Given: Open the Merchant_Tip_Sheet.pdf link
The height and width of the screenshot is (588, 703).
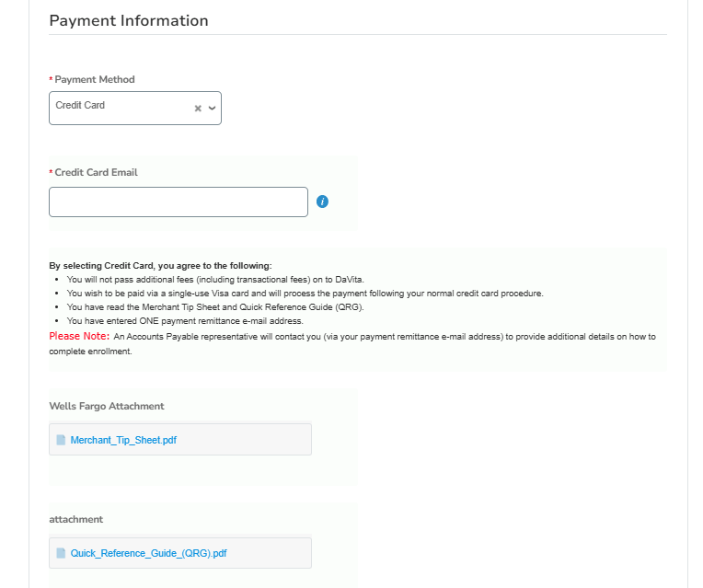Looking at the screenshot, I should point(123,440).
